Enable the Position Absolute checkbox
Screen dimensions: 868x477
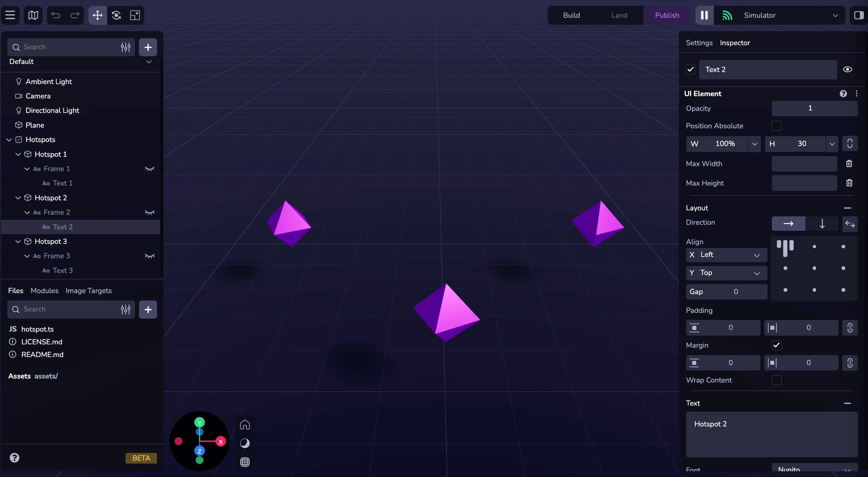[776, 126]
